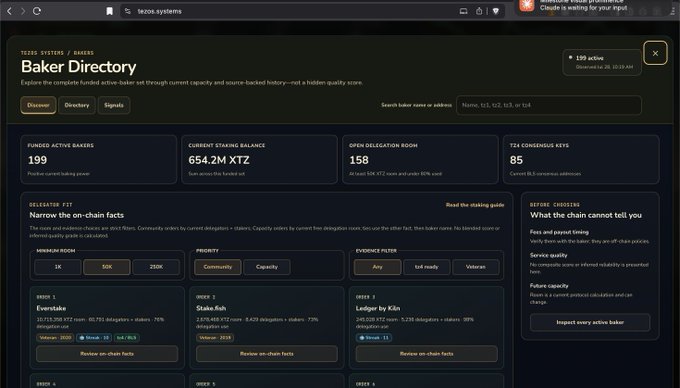Viewport: 680px width, 388px height.
Task: Click 'Inspect every active baker' button
Action: tap(590, 322)
